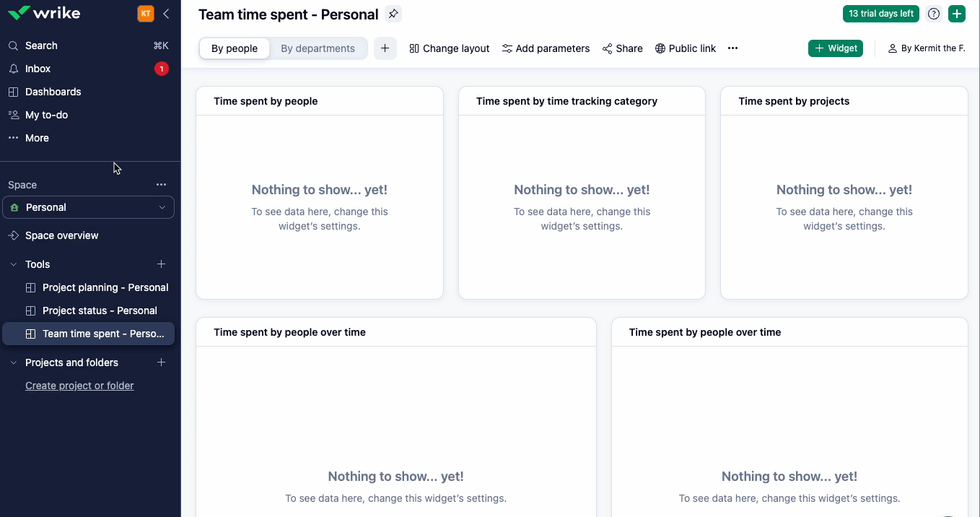
Task: Click the Dashboards grid icon in sidebar
Action: point(13,92)
